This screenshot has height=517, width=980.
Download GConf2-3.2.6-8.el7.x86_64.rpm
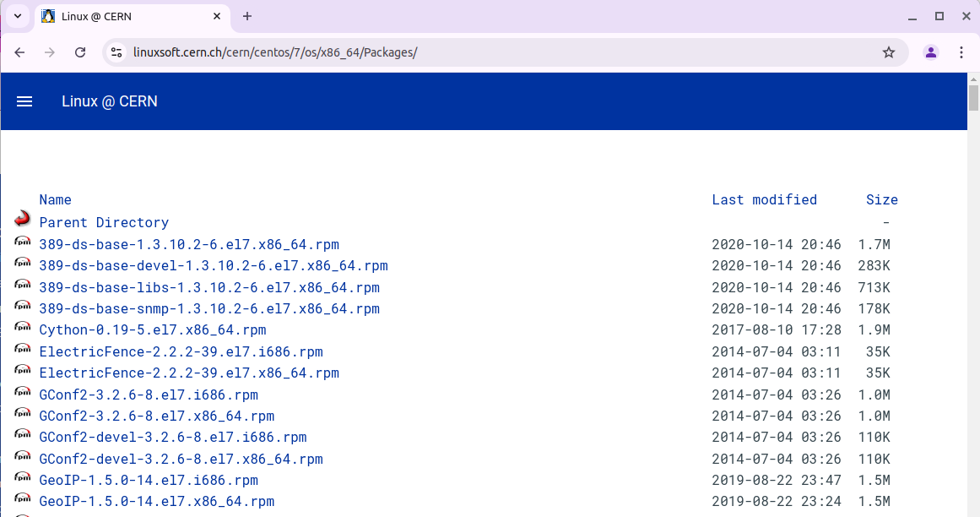(x=156, y=416)
